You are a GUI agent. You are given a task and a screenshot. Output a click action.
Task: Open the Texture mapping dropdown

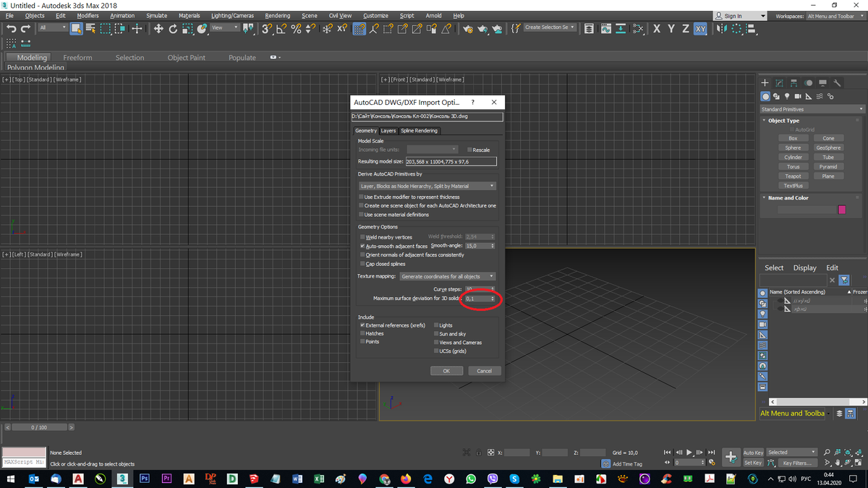coord(447,276)
